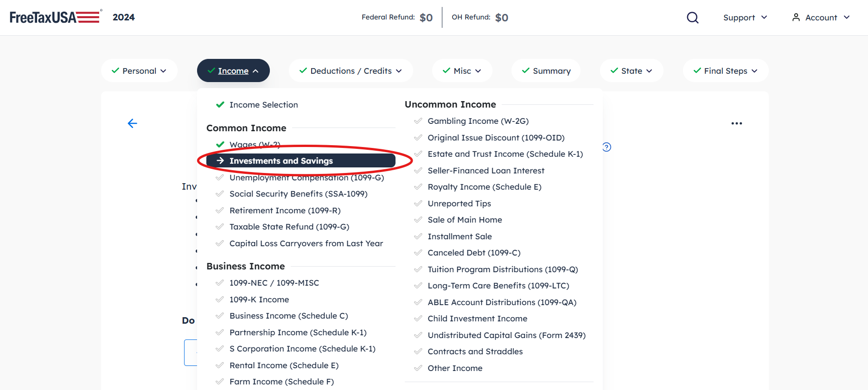Select Sale of Main Home
The height and width of the screenshot is (390, 868).
tap(465, 220)
